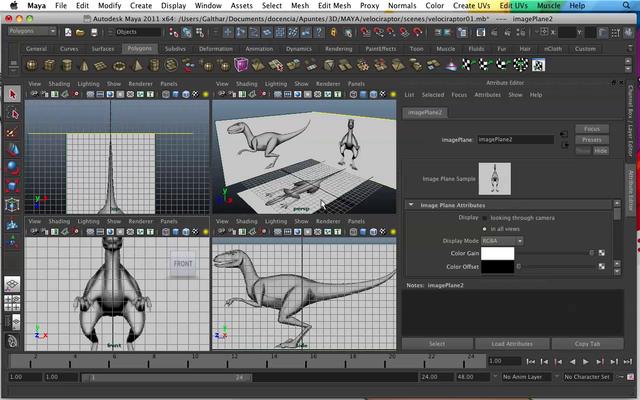Switch to the Rendering shelf tab
640x400 pixels.
338,49
